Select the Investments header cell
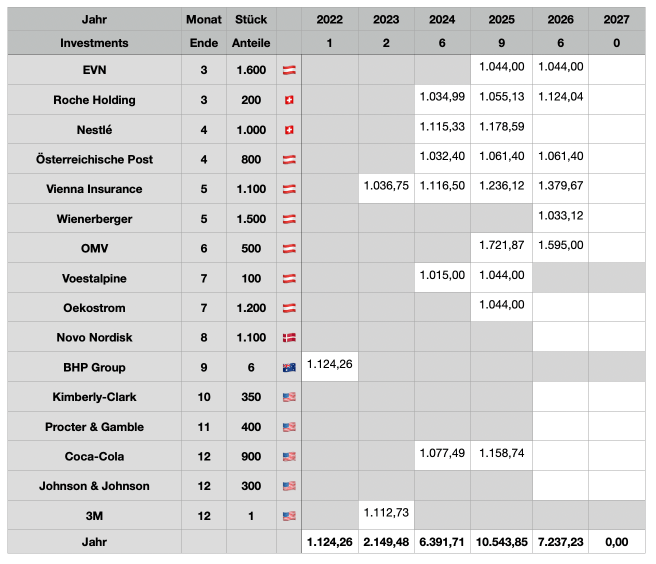The width and height of the screenshot is (656, 564). (94, 43)
